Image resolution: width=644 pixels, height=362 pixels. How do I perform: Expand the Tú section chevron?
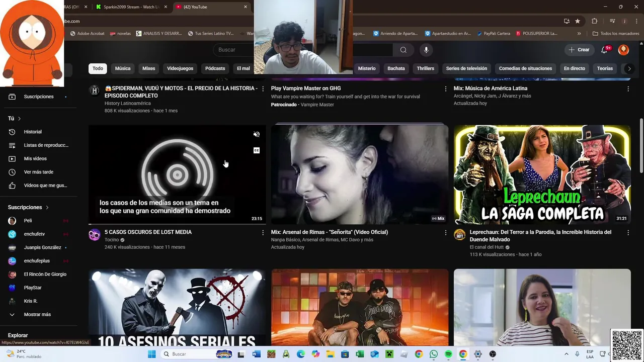pos(19,119)
